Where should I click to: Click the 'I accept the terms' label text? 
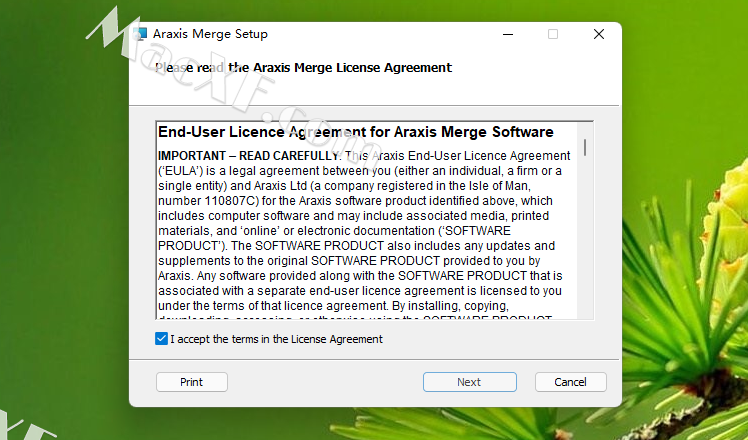pyautogui.click(x=276, y=339)
